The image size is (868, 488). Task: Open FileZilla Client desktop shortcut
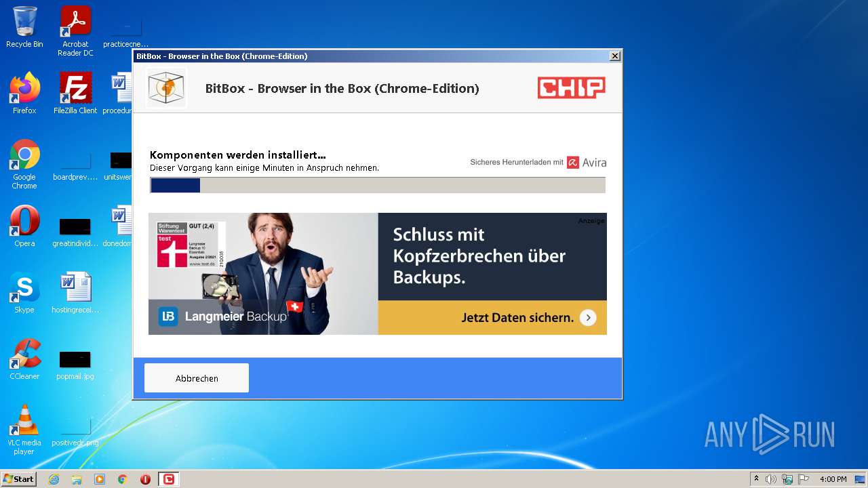(75, 94)
